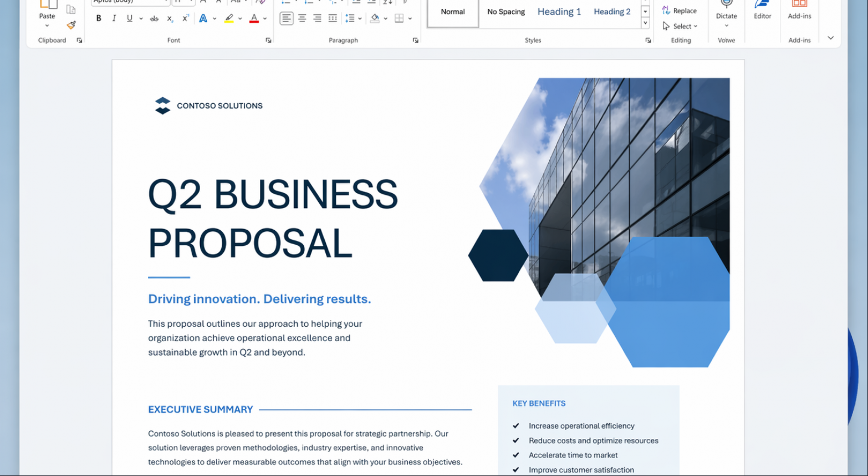Viewport: 868px width, 476px height.
Task: Apply strikethrough formatting
Action: coord(155,18)
